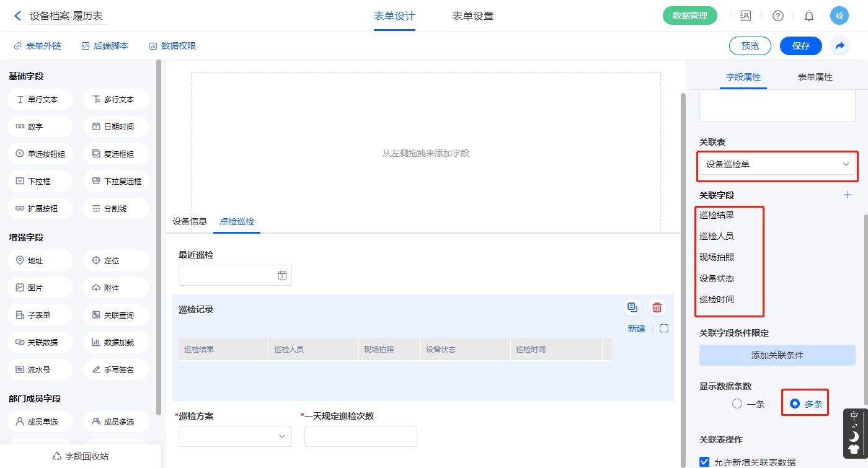Click the blue share arrow icon

(x=840, y=46)
